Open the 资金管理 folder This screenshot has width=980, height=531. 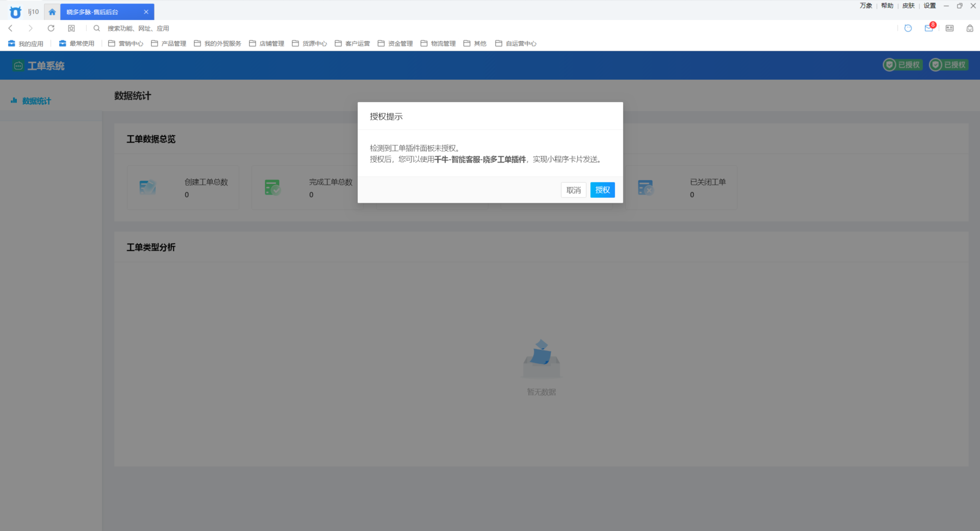[395, 43]
